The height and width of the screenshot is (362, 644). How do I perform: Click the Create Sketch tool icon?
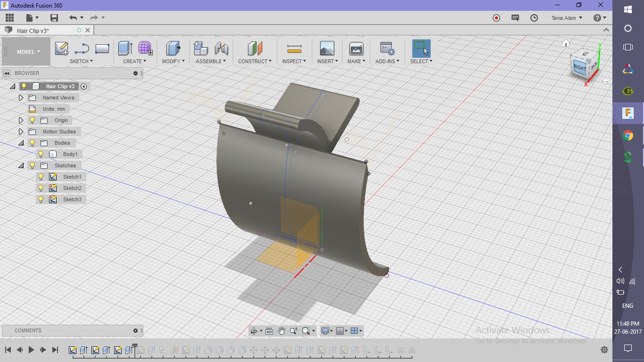62,49
